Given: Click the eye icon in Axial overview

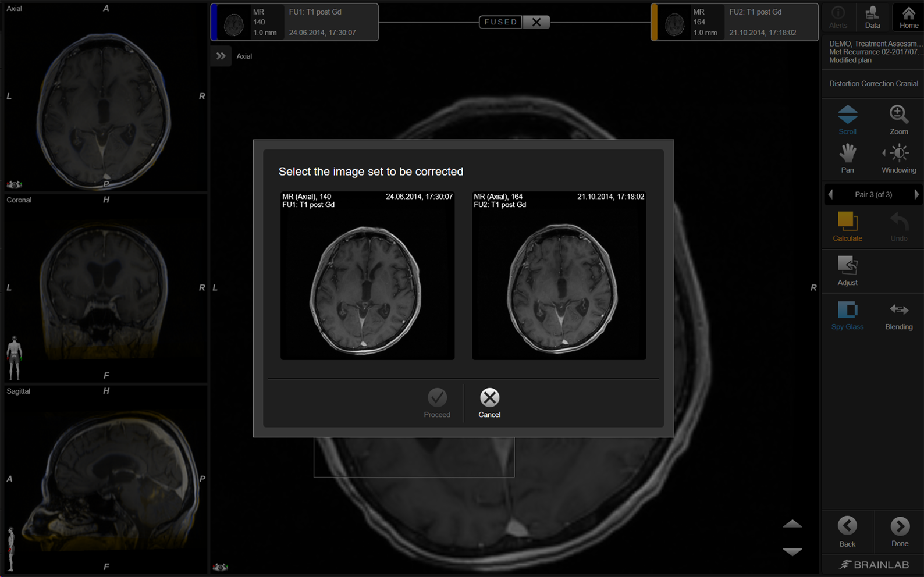Looking at the screenshot, I should click(x=15, y=184).
